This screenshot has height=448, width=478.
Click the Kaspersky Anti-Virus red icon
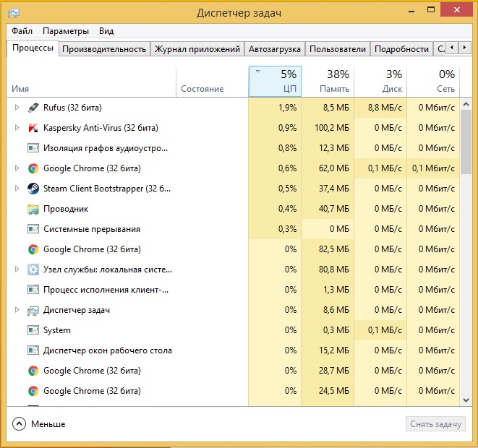(33, 128)
